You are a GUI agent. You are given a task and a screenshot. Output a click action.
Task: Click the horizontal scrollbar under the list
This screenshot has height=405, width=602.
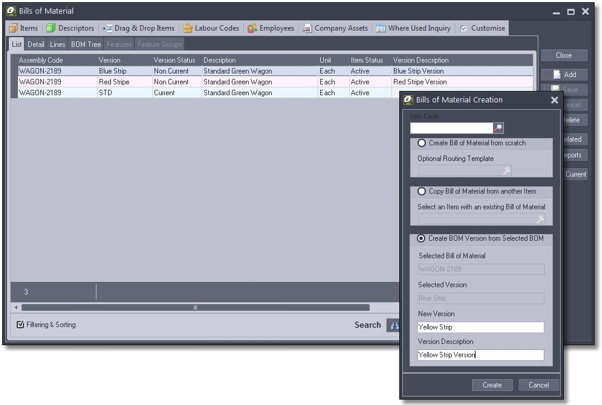tap(195, 307)
